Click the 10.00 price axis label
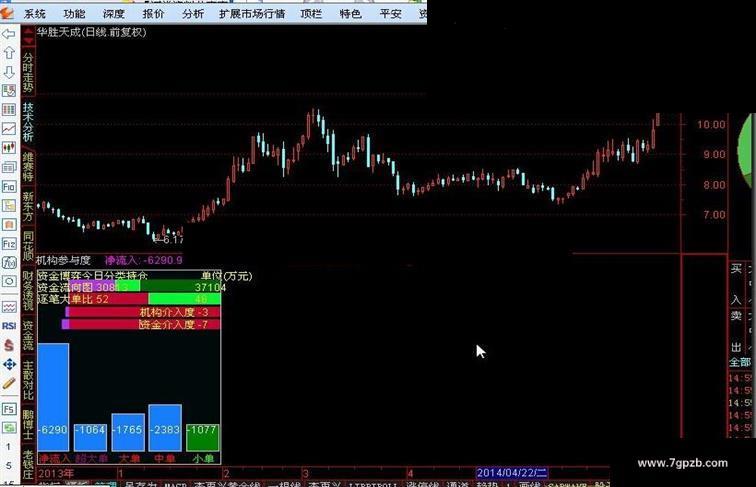756x487 pixels. 711,125
